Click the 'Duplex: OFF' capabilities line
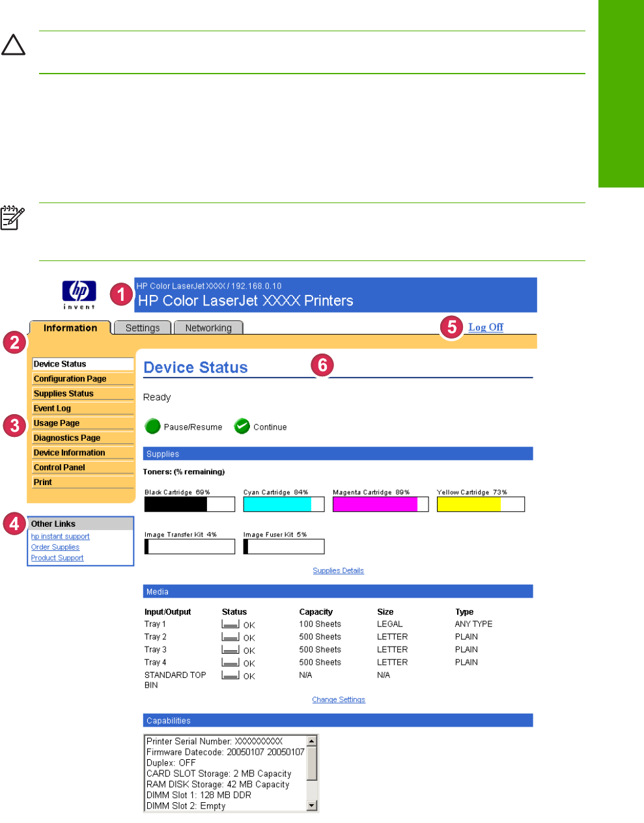The width and height of the screenshot is (644, 823). coord(171,762)
